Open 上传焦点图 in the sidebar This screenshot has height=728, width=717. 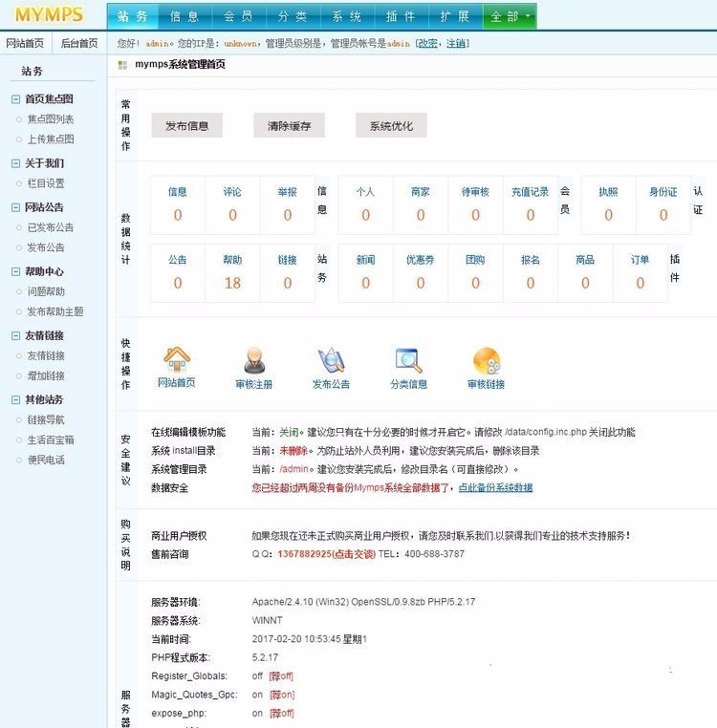[50, 139]
